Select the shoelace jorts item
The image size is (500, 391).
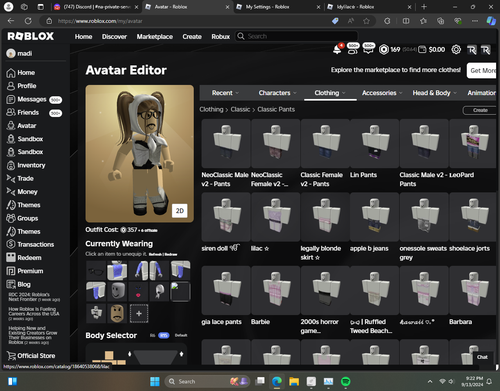[x=473, y=223]
